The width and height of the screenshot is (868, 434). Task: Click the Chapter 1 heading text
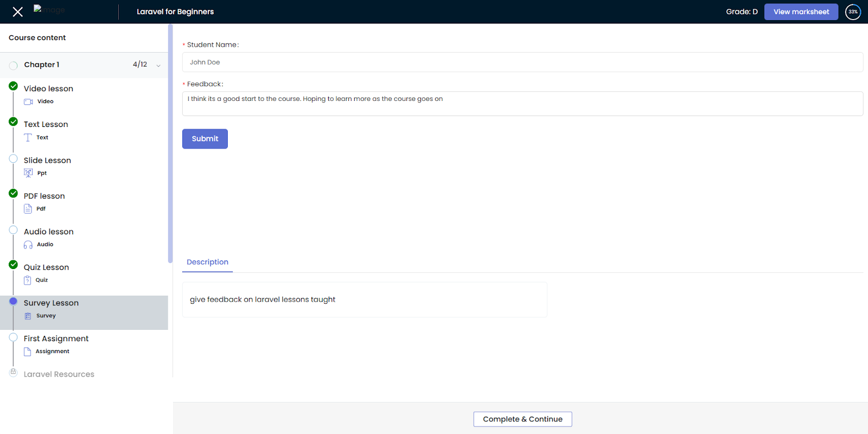[42, 65]
